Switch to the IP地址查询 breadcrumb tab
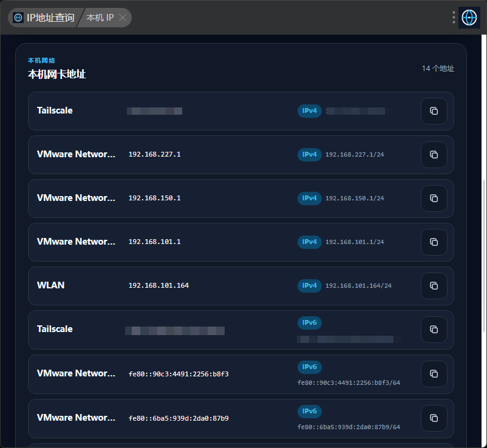The height and width of the screenshot is (448, 487). [x=44, y=18]
